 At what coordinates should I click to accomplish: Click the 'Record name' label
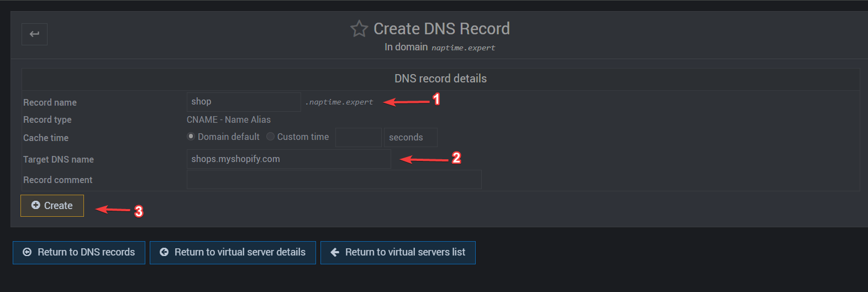point(50,102)
